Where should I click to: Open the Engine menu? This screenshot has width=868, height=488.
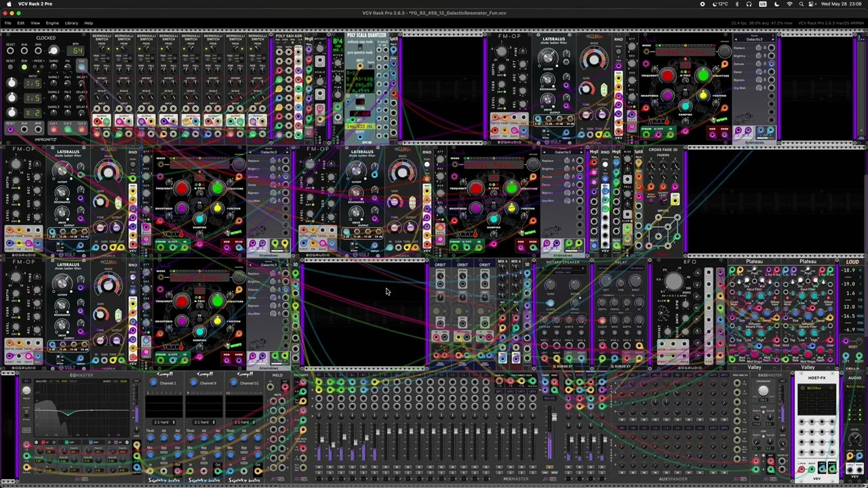pyautogui.click(x=52, y=23)
